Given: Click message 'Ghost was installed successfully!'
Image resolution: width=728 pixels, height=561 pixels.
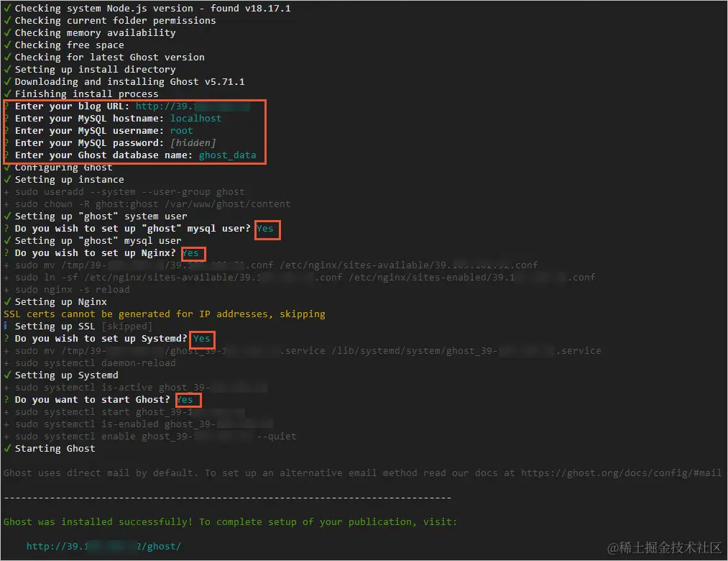Looking at the screenshot, I should [x=98, y=522].
